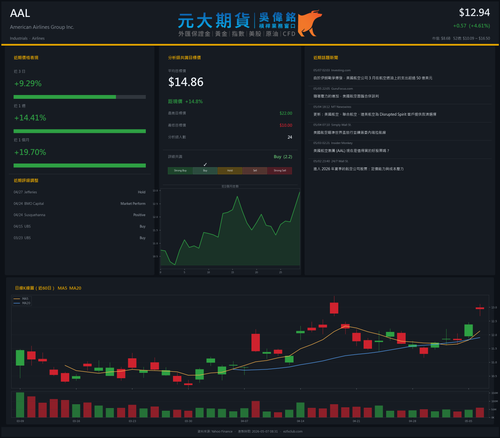The height and width of the screenshot is (438, 500).
Task: Click the Yahoo Finance data source footer
Action: (x=215, y=431)
